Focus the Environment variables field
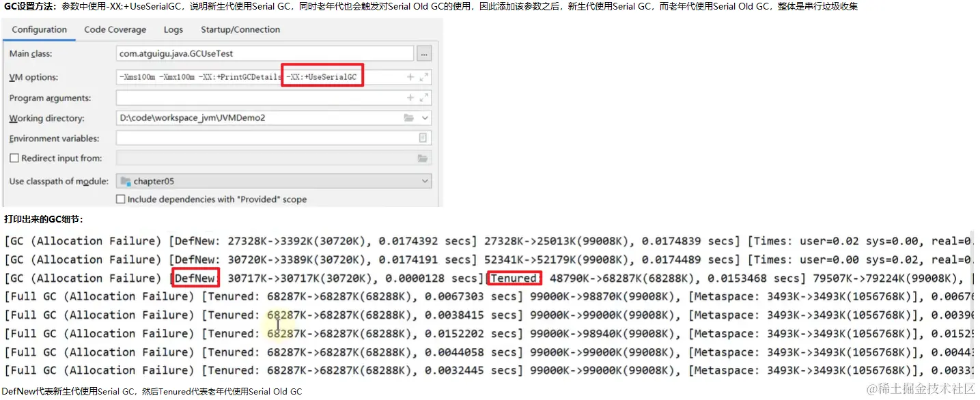This screenshot has height=400, width=980. [274, 138]
